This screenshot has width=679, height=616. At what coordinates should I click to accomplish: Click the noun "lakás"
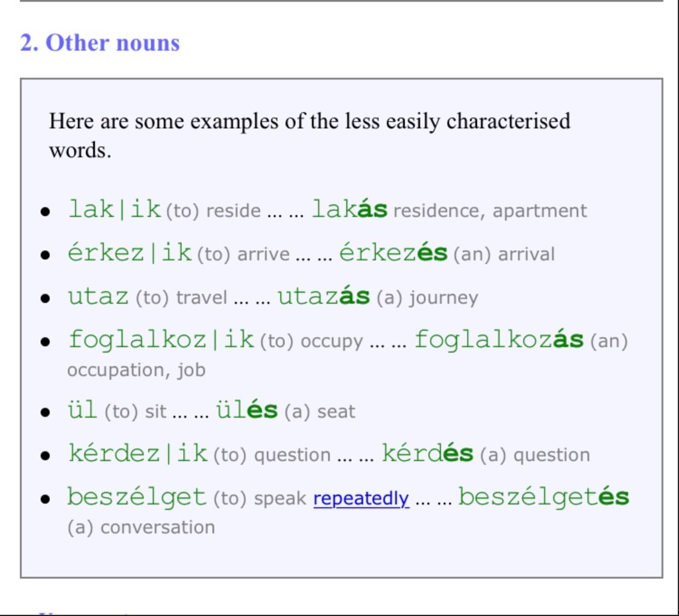pyautogui.click(x=349, y=209)
